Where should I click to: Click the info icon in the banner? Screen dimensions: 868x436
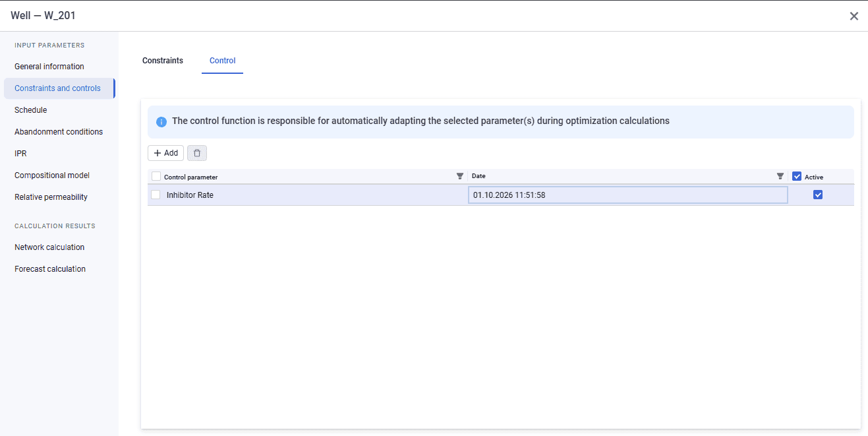pos(161,122)
